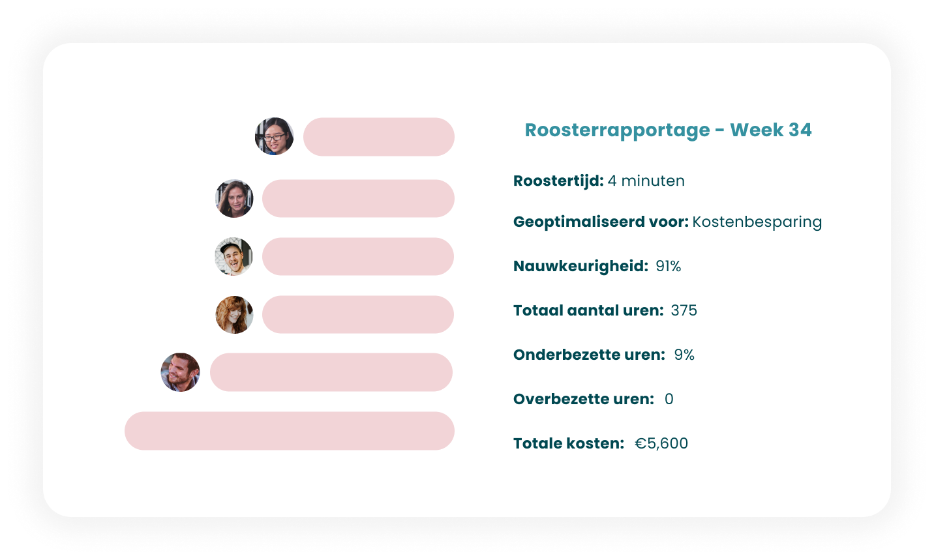The height and width of the screenshot is (560, 934).
Task: Click the Overbezette uren label
Action: click(x=584, y=399)
